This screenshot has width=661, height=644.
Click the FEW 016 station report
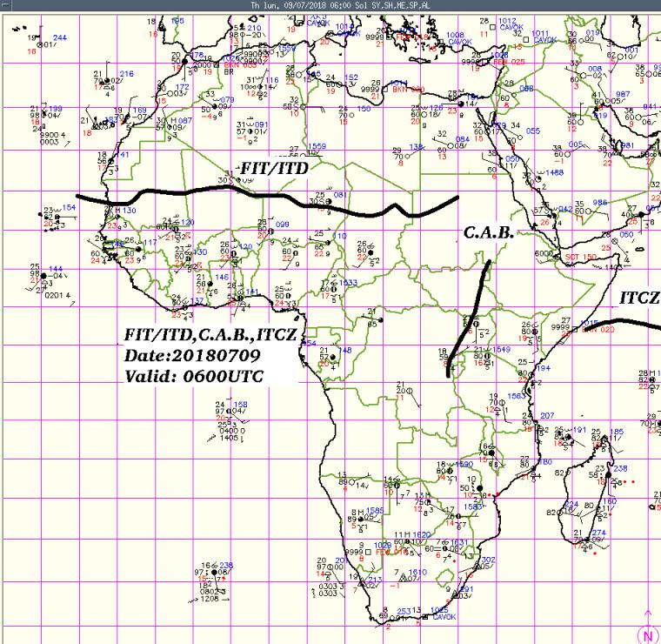pos(391,552)
